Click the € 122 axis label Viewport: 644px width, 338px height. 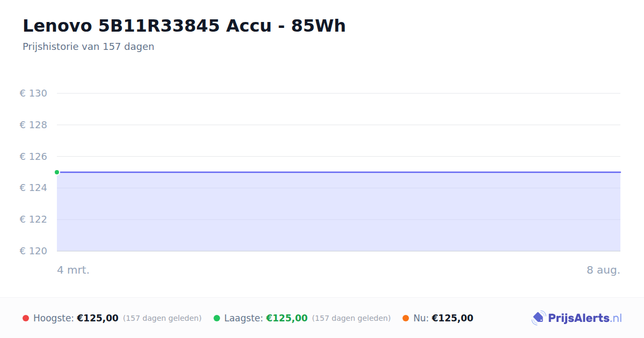pyautogui.click(x=33, y=219)
